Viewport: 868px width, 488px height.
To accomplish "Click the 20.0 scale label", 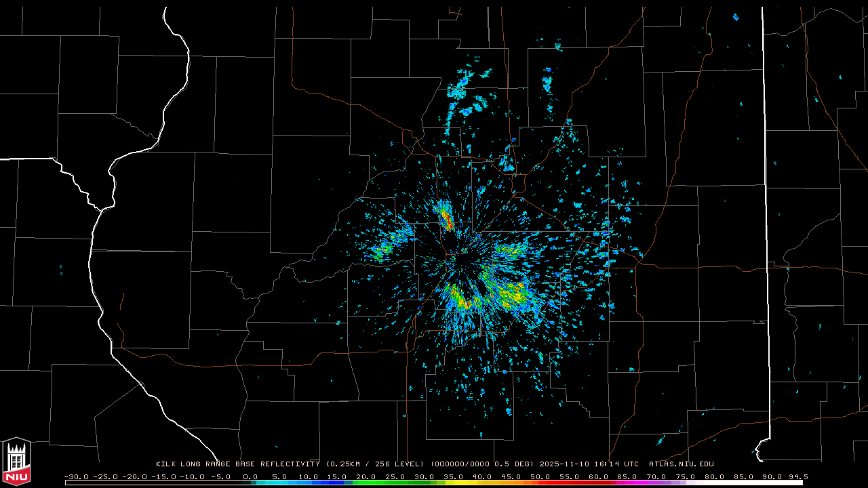I will 366,476.
